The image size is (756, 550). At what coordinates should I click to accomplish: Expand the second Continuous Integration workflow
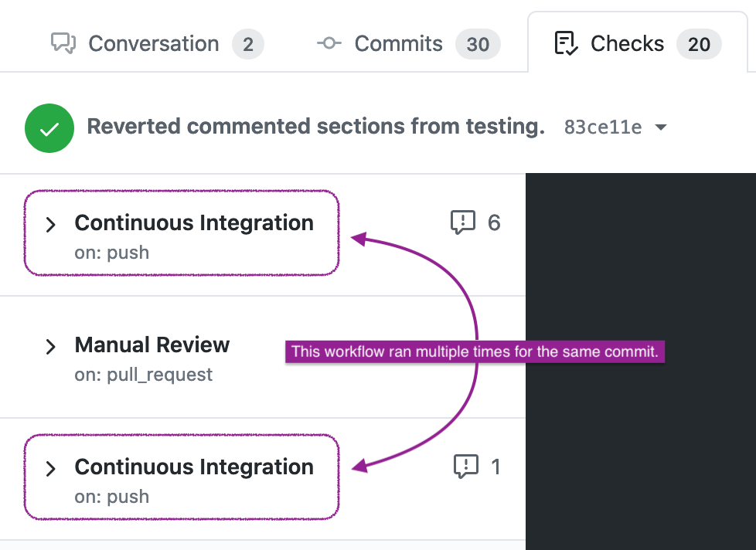[x=50, y=468]
